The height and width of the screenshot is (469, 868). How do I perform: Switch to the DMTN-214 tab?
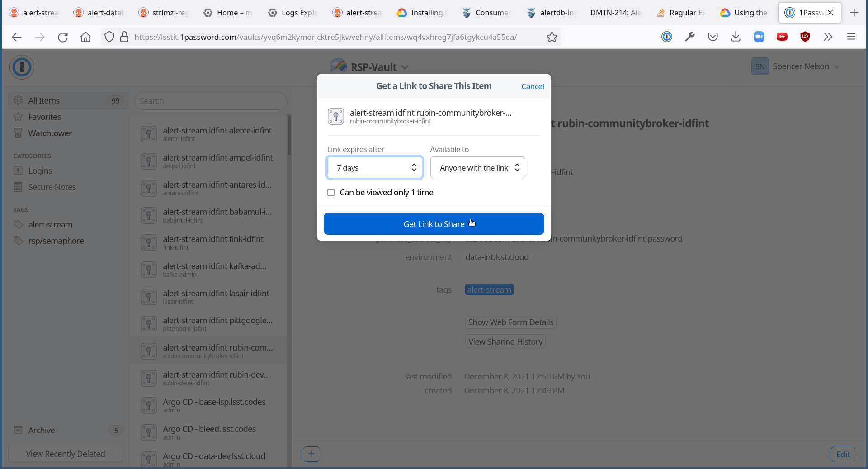click(x=615, y=13)
